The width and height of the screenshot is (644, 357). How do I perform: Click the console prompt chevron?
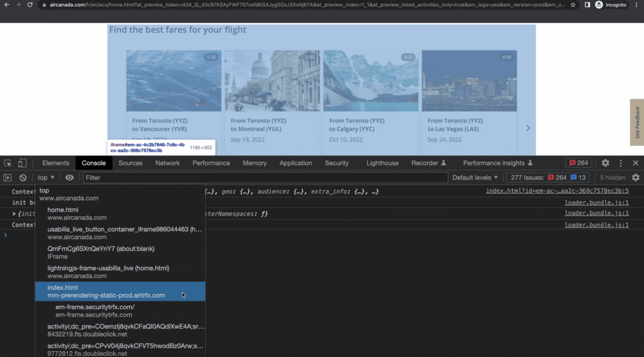click(5, 235)
